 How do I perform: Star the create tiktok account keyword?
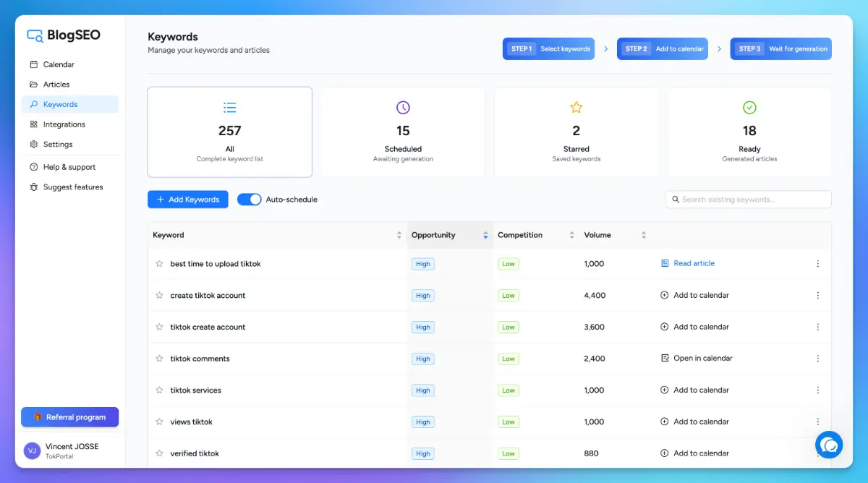(159, 295)
